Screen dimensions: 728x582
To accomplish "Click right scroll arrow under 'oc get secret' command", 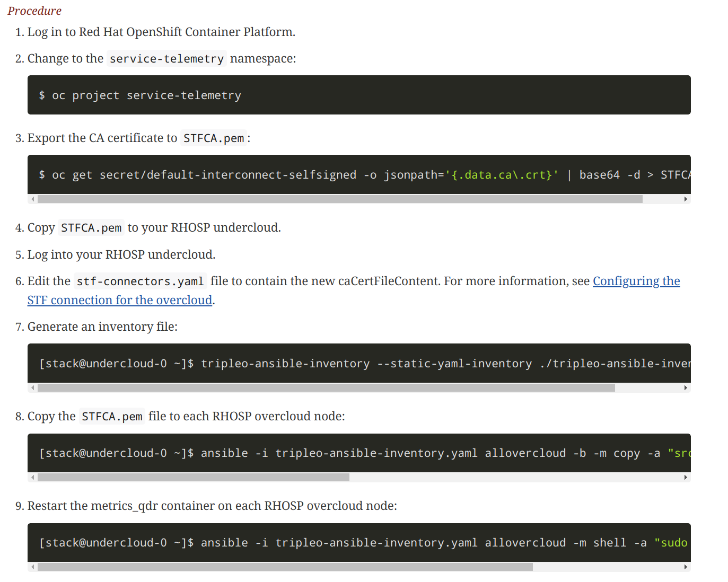I will pyautogui.click(x=686, y=199).
